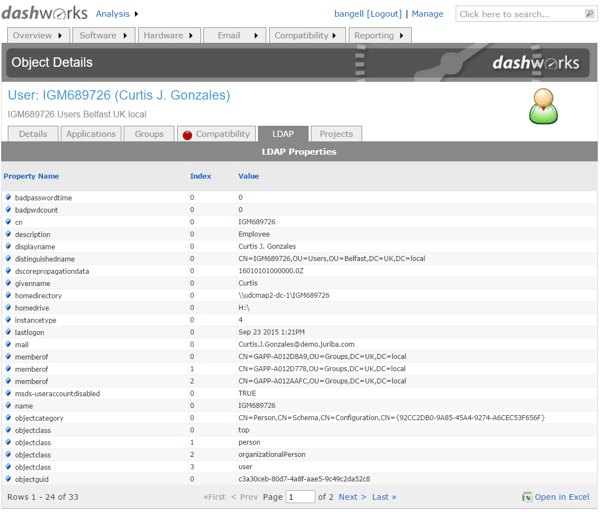Screen dimensions: 600x512
Task: Click the mail value Curtis.J.Gonzales@demo.juriba.com
Action: pyautogui.click(x=296, y=344)
